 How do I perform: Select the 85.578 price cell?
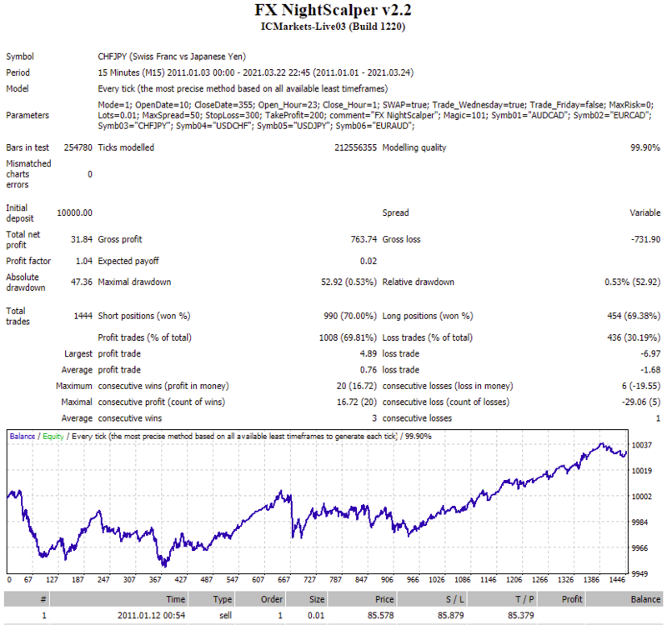click(380, 616)
